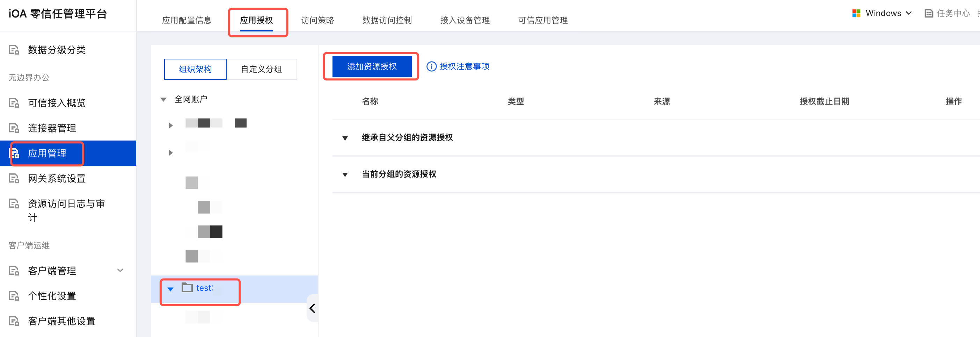Click the 来源 column header
This screenshot has width=980, height=337.
[x=662, y=101]
